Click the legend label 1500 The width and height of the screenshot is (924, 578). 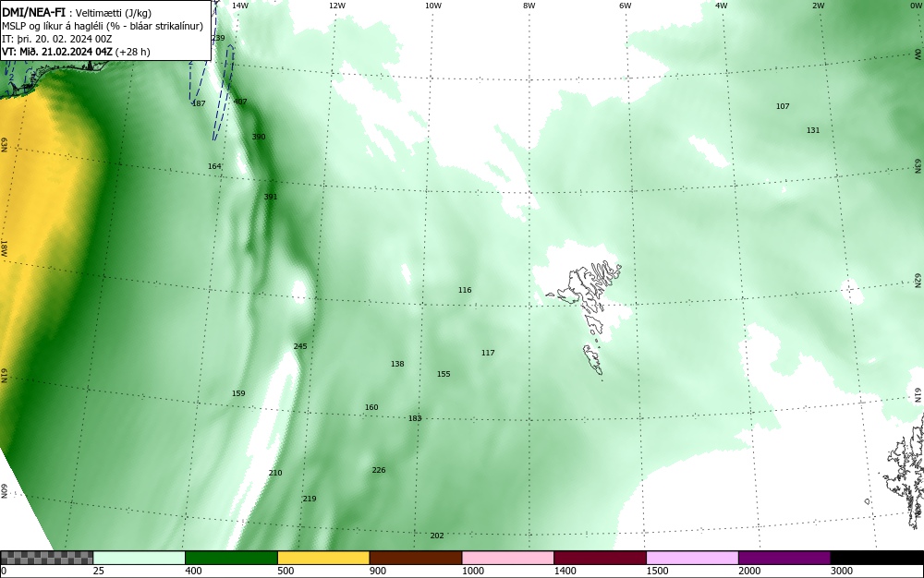657,571
